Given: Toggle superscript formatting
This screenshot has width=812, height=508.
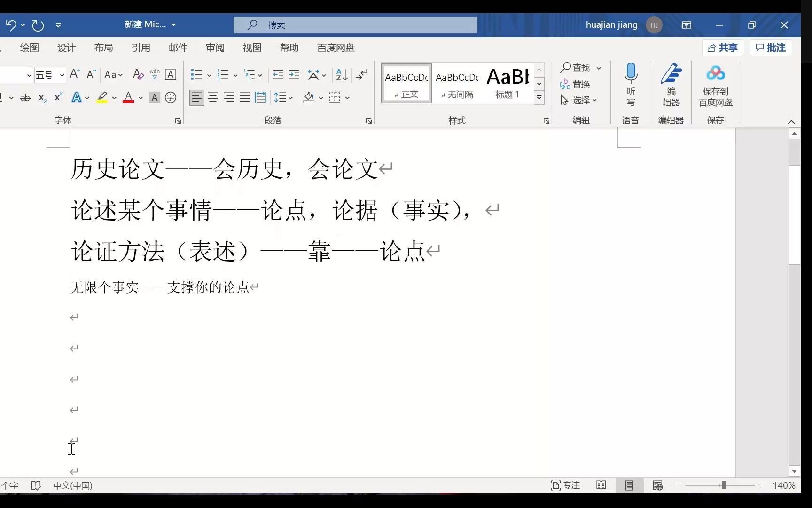Looking at the screenshot, I should [58, 97].
